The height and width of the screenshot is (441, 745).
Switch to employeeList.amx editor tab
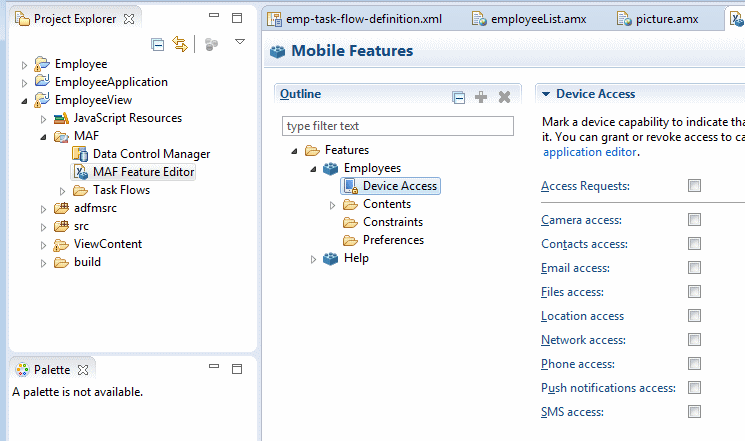pos(529,19)
